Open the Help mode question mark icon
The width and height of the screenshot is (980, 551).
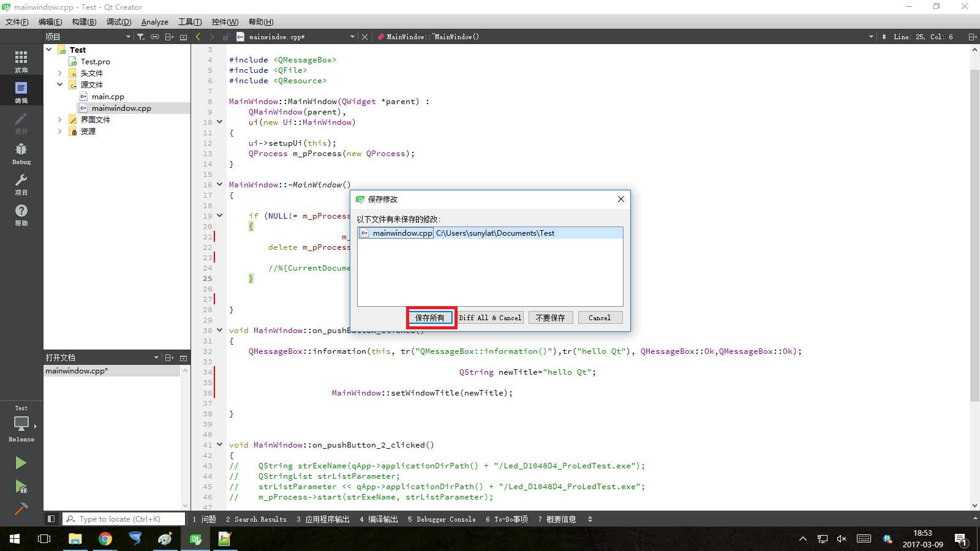(21, 214)
